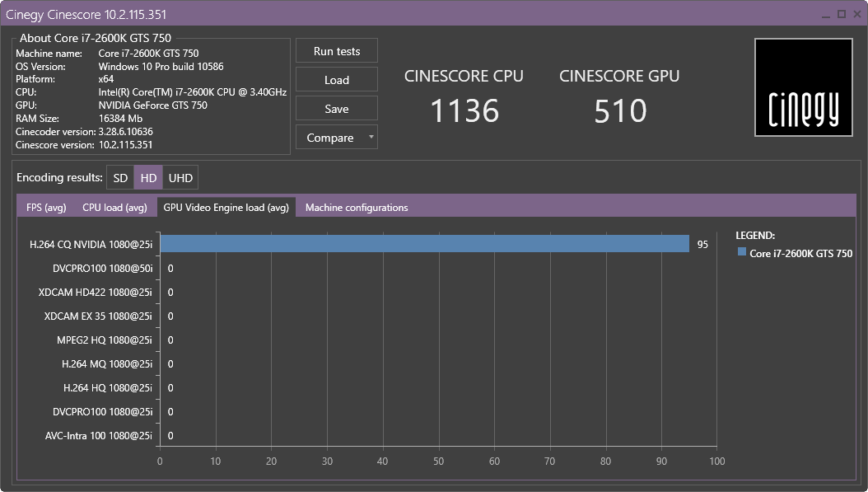Screen dimensions: 868x492
Task: Click the Cinegy logo image
Action: 803,87
